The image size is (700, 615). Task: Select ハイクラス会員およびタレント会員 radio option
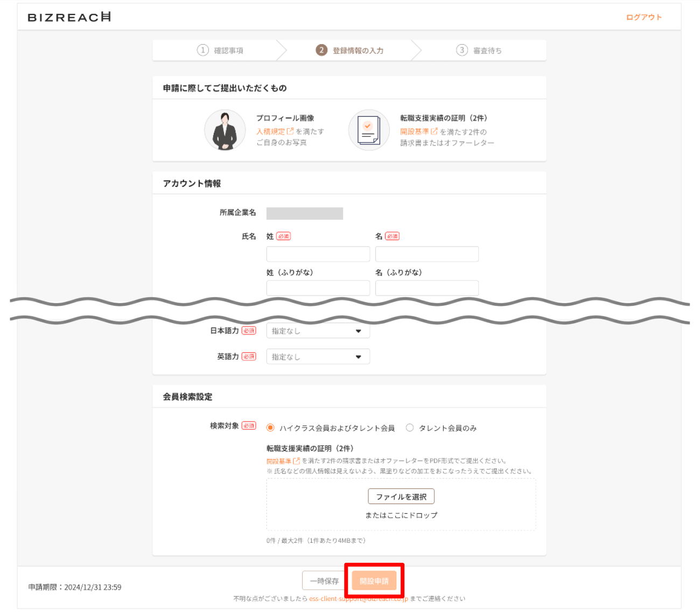[270, 428]
